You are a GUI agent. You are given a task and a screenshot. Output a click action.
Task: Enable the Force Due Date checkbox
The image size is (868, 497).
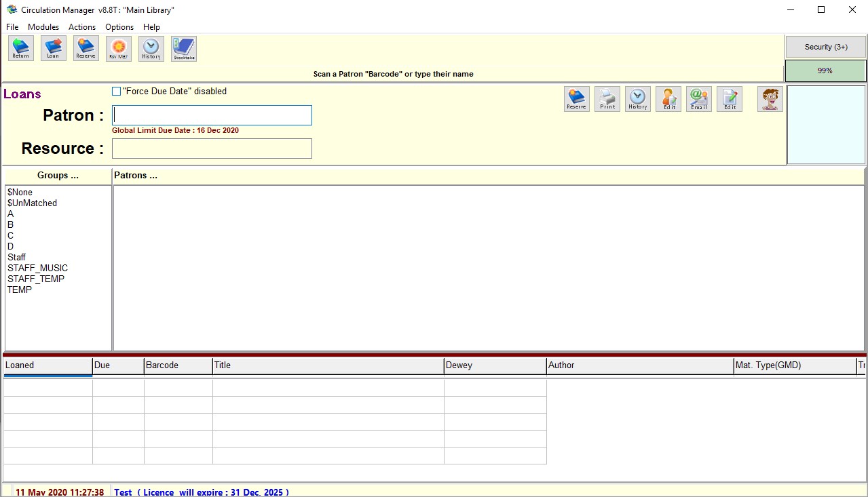tap(116, 91)
